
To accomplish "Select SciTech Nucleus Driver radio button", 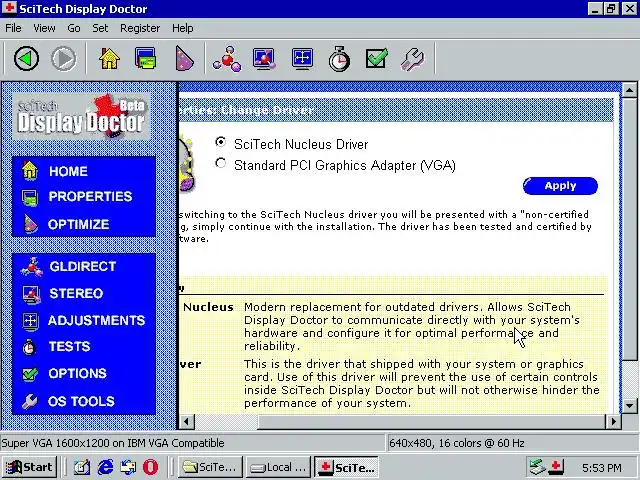I will click(220, 142).
